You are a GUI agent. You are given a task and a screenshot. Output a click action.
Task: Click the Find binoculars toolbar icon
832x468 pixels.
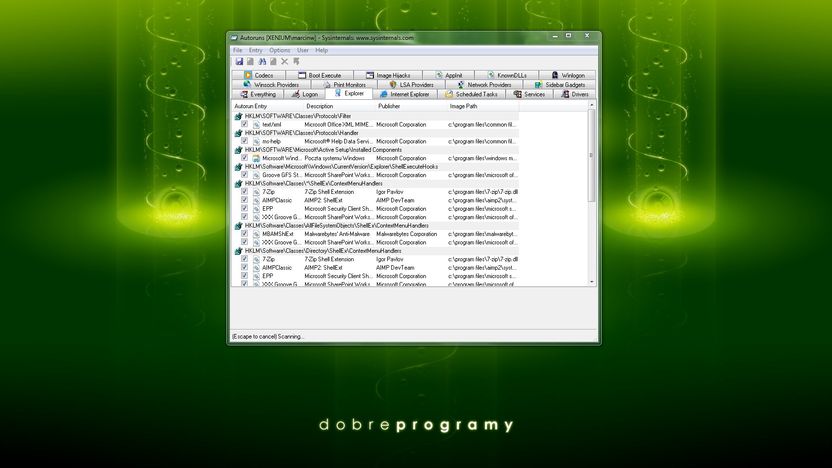pos(262,62)
